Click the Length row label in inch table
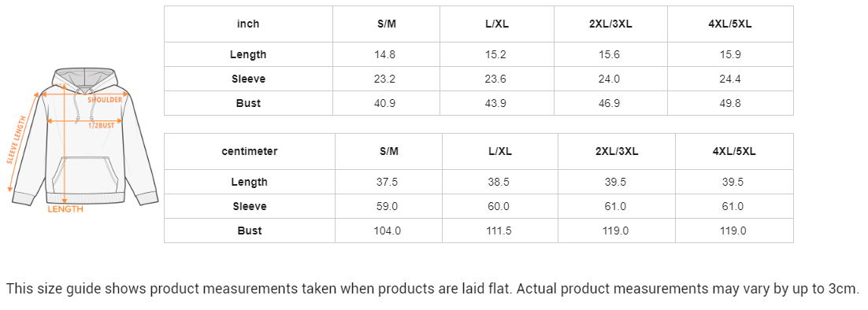This screenshot has width=868, height=310. (x=248, y=55)
